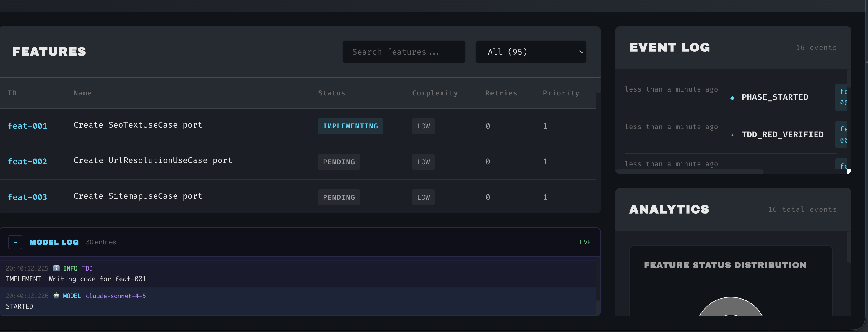The image size is (868, 332).
Task: Click the LOW complexity badge in feat-001 row
Action: [x=423, y=126]
